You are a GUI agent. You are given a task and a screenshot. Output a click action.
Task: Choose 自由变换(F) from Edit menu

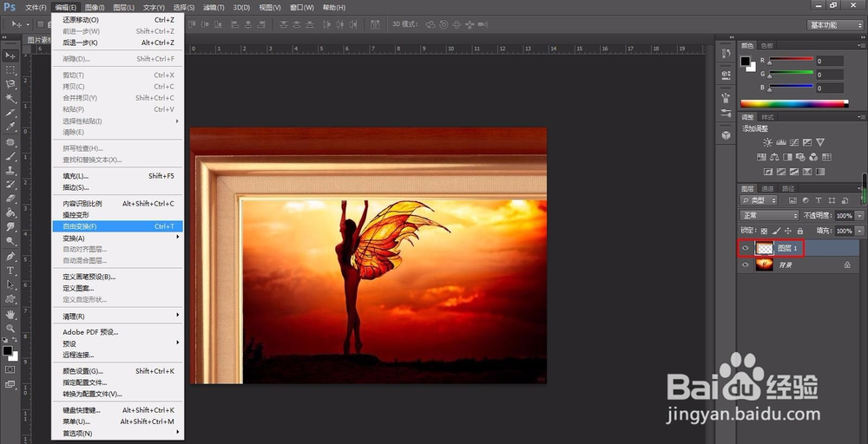pyautogui.click(x=117, y=226)
